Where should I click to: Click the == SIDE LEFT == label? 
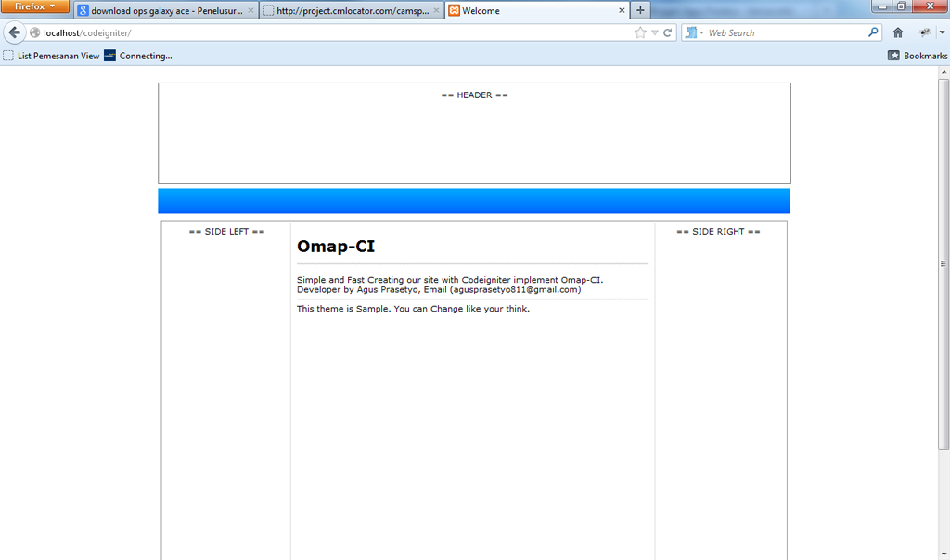click(226, 231)
